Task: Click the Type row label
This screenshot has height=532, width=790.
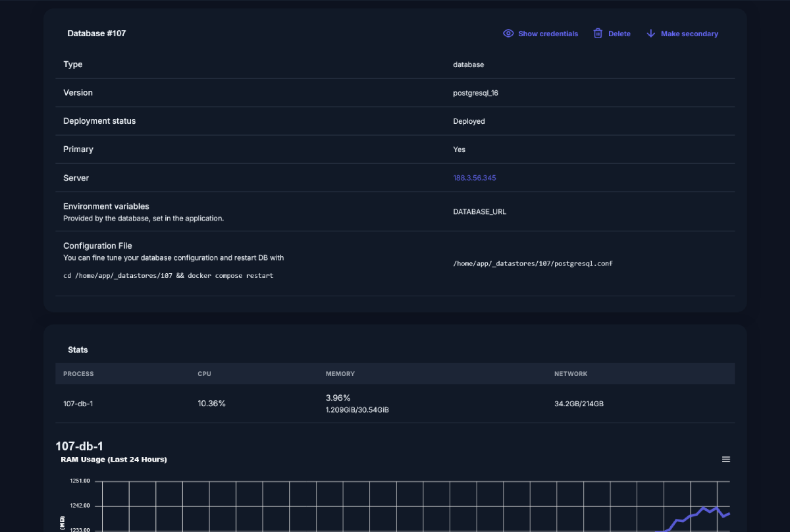Action: click(x=73, y=65)
